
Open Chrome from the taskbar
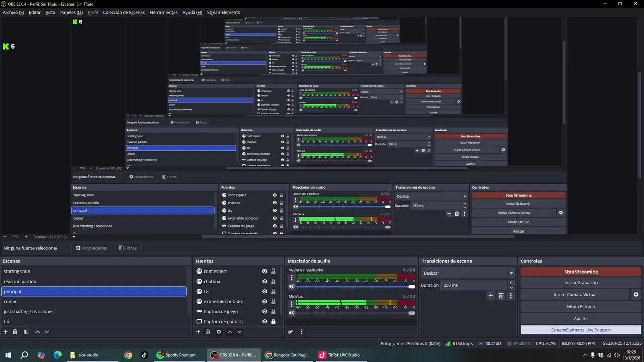pos(128,355)
